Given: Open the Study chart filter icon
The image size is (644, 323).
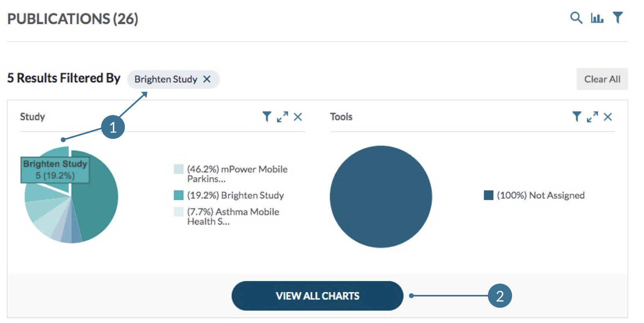Looking at the screenshot, I should click(267, 117).
